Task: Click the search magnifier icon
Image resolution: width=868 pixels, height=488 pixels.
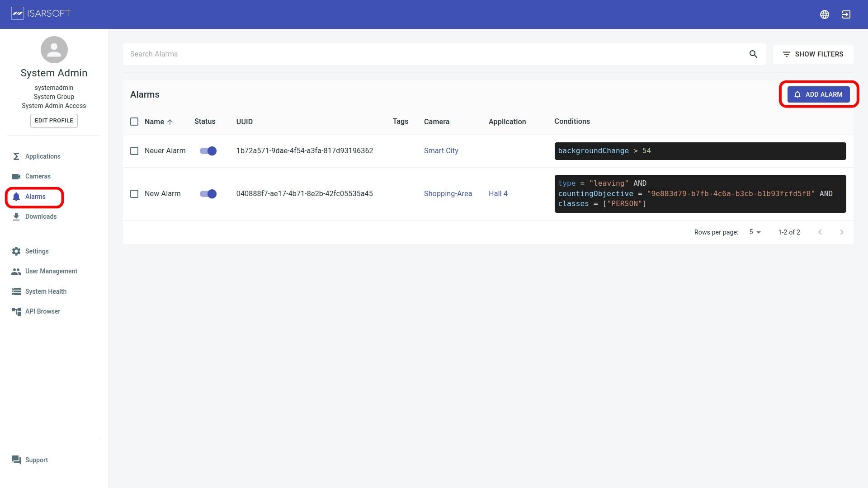Action: tap(753, 54)
